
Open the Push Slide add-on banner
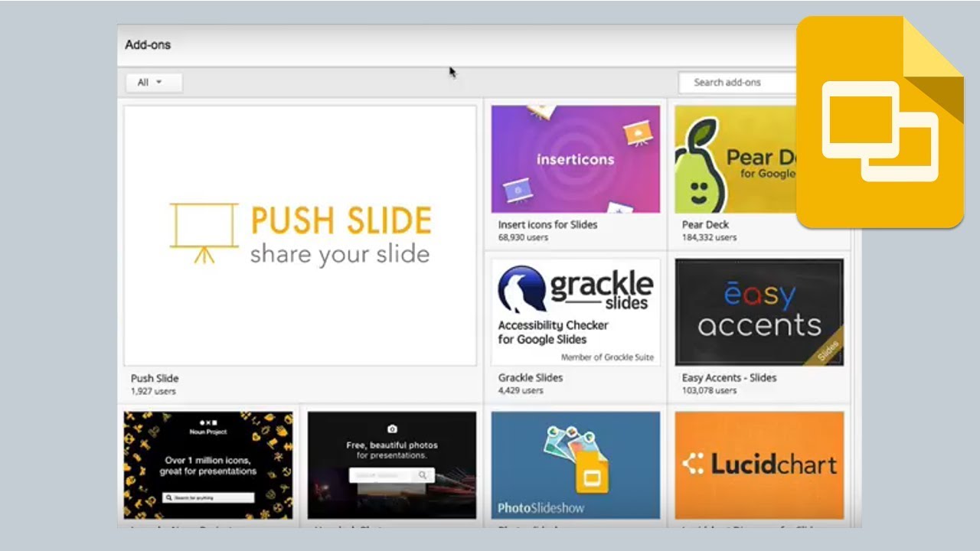click(300, 236)
